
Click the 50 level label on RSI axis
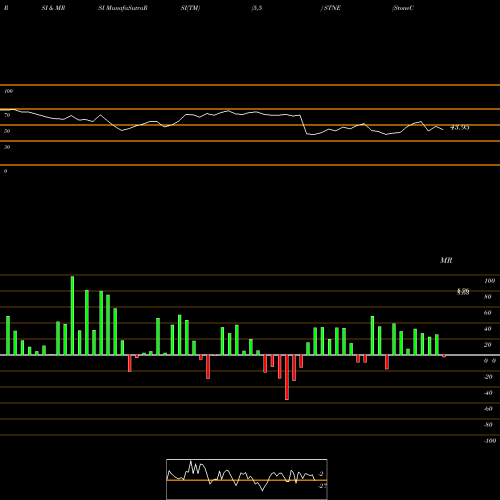(7, 131)
